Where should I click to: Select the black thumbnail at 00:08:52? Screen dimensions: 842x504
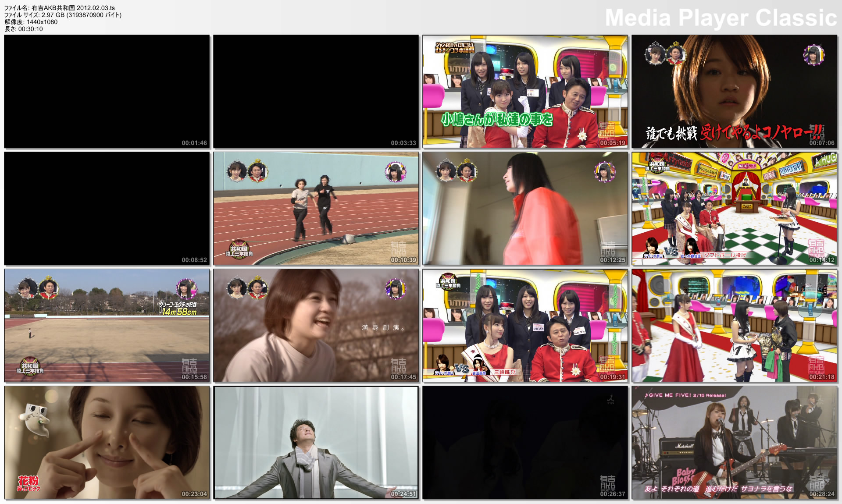click(x=107, y=209)
